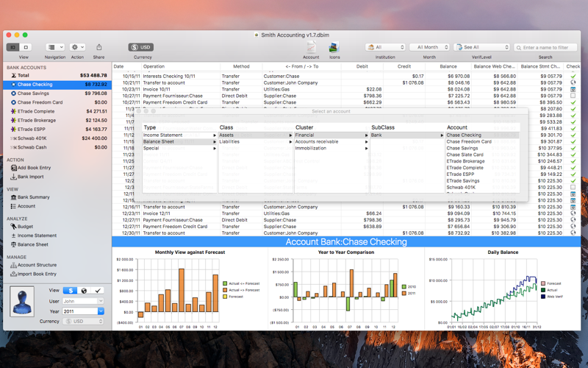Select Balance Sheet in Type column

pos(179,142)
